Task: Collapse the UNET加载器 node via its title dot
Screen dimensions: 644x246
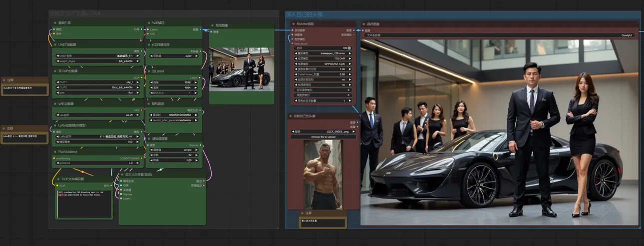Action: tap(55, 44)
